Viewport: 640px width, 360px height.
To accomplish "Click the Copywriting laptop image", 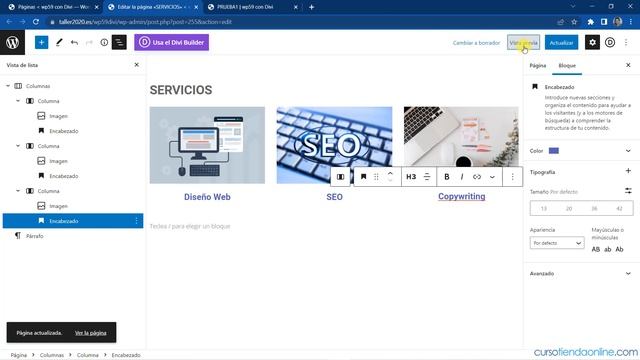I will [x=461, y=137].
